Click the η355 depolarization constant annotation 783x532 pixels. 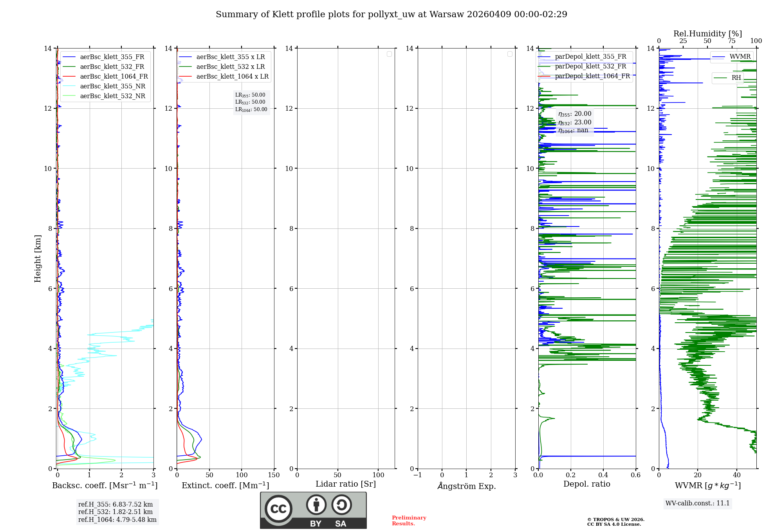[x=575, y=114]
